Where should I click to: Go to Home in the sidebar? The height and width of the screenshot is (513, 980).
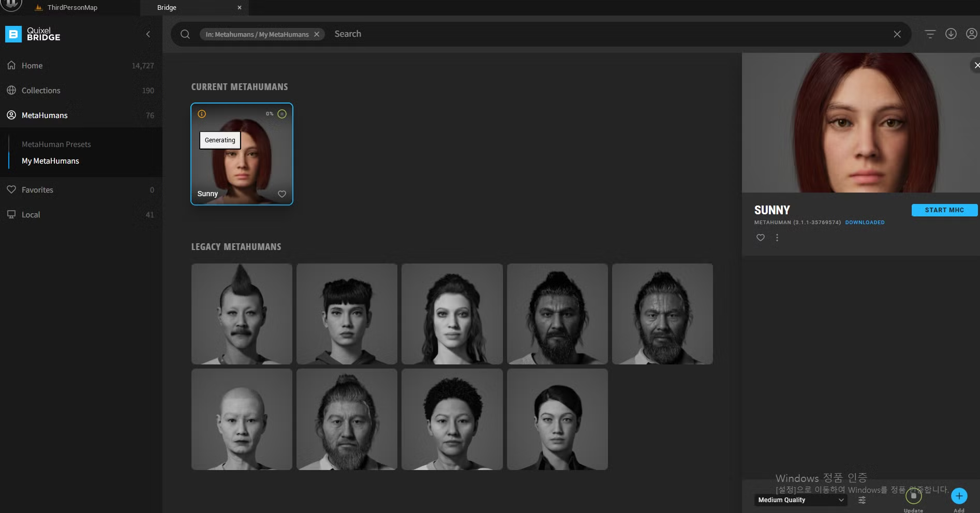(81, 66)
